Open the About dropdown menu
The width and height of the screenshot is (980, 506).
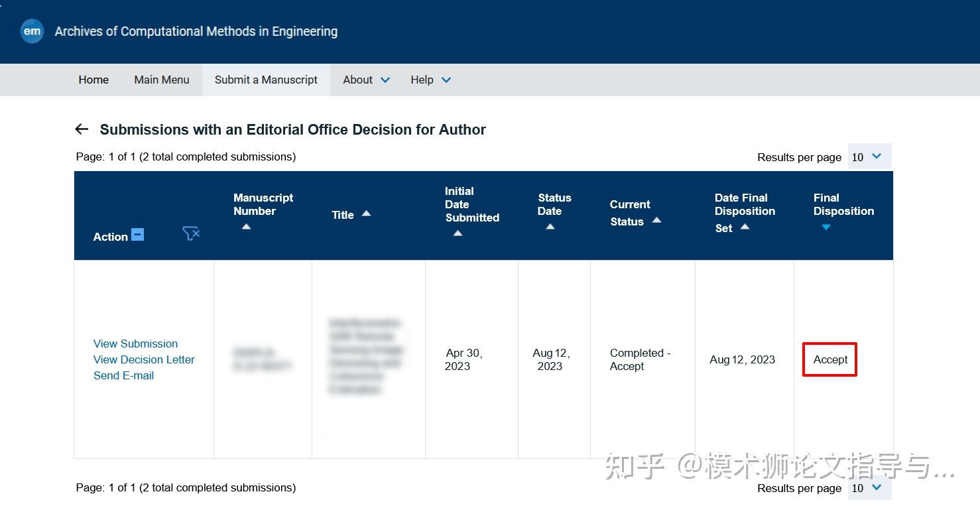[365, 80]
